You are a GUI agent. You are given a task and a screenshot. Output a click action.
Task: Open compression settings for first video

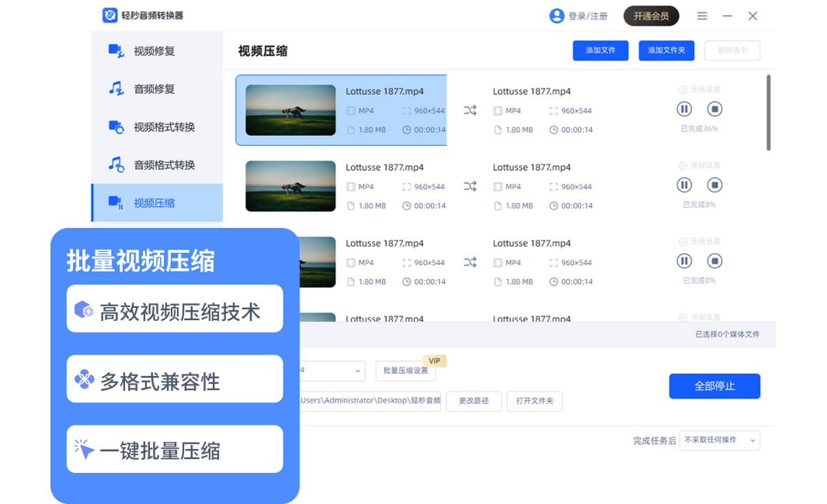pos(700,90)
